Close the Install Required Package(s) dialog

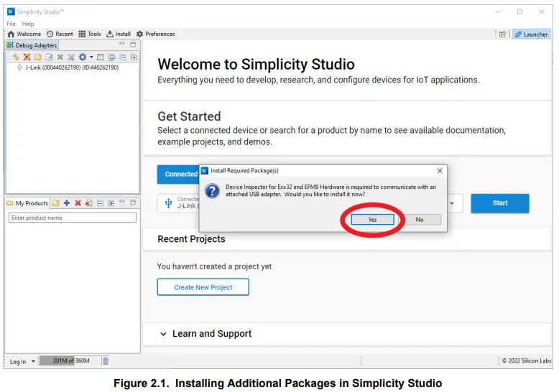click(x=440, y=171)
